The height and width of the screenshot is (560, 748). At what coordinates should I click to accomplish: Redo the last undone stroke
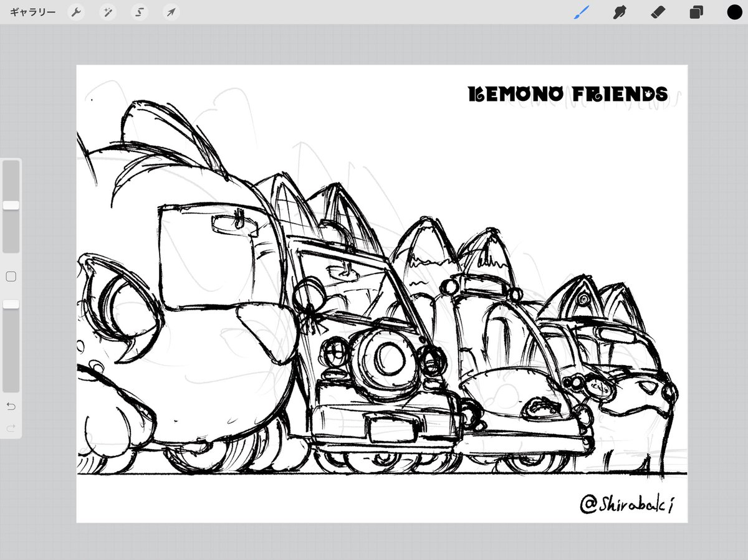point(11,428)
